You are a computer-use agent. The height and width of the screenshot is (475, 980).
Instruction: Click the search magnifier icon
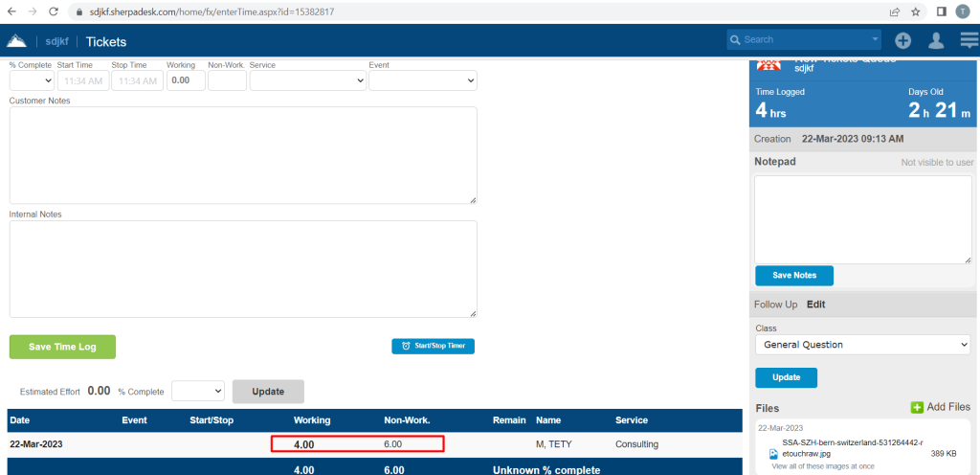point(735,39)
